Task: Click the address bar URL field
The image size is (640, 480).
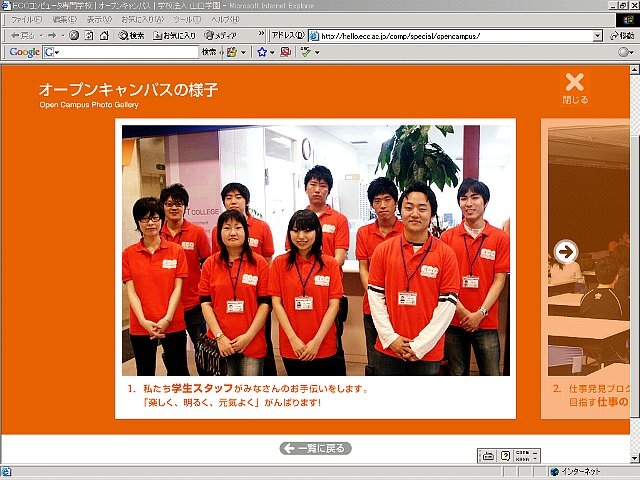Action: [450, 36]
